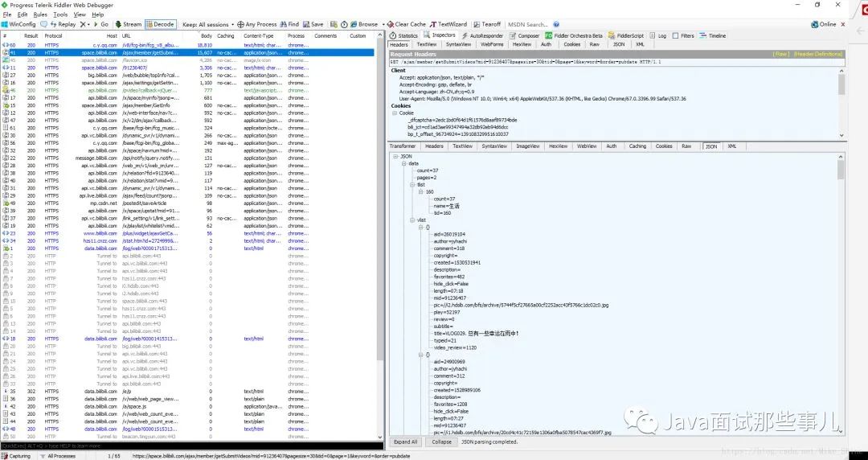This screenshot has height=460, width=868.
Task: Click the Tearoff toolbar icon
Action: tap(477, 24)
